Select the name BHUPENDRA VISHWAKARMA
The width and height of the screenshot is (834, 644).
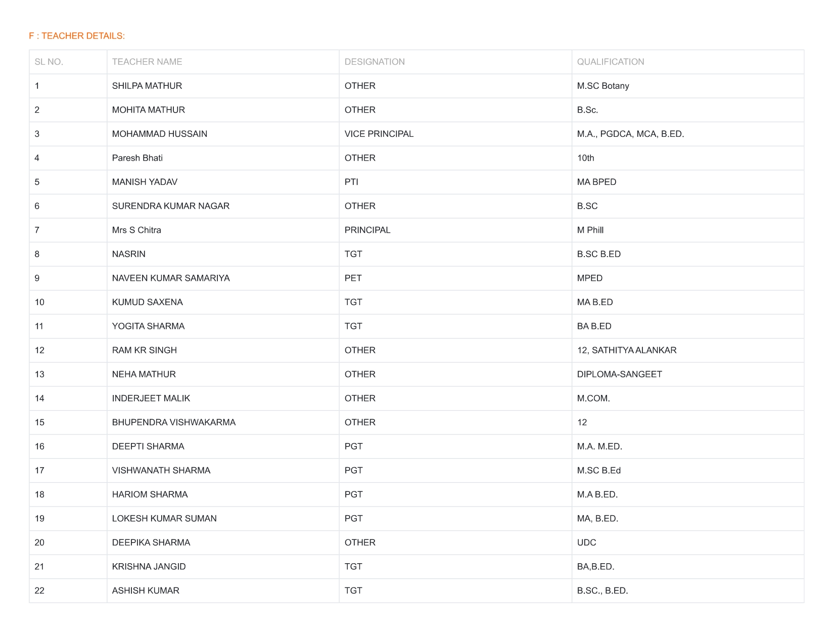174,422
